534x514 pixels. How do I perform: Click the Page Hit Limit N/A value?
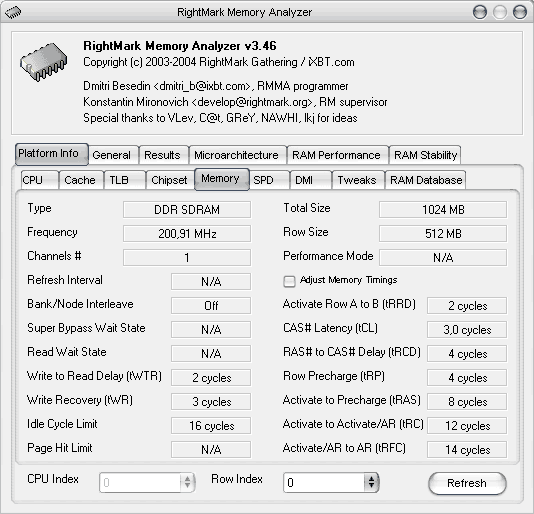pyautogui.click(x=211, y=450)
